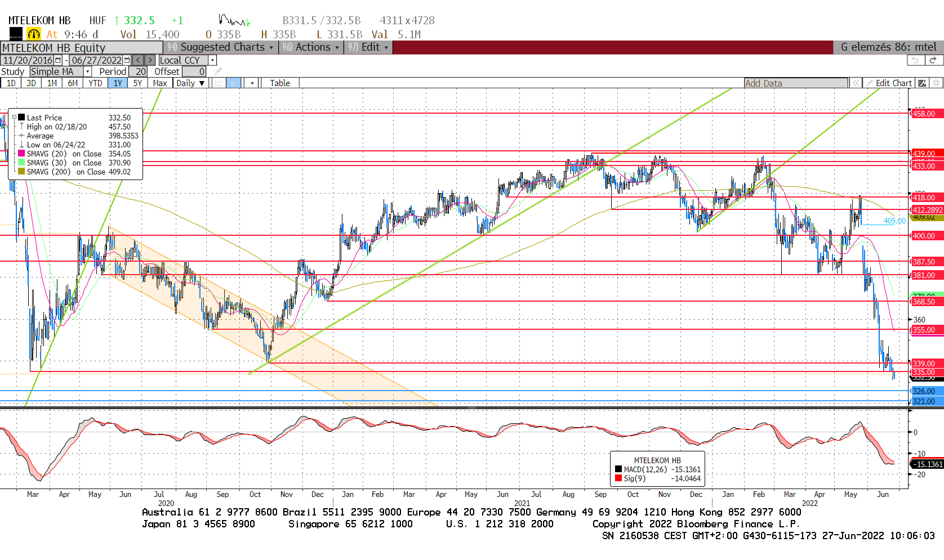Screen dimensions: 944x560
Task: Open Edit dropdown menu
Action: [x=368, y=47]
